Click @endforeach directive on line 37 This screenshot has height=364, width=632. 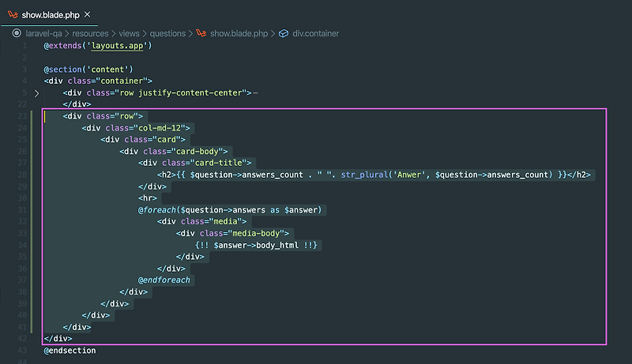coord(164,280)
